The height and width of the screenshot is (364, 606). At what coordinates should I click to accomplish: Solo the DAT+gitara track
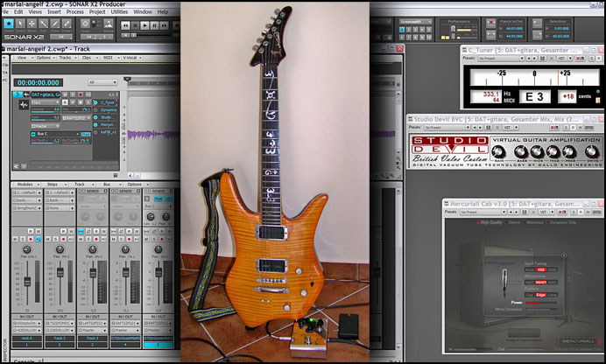72,94
